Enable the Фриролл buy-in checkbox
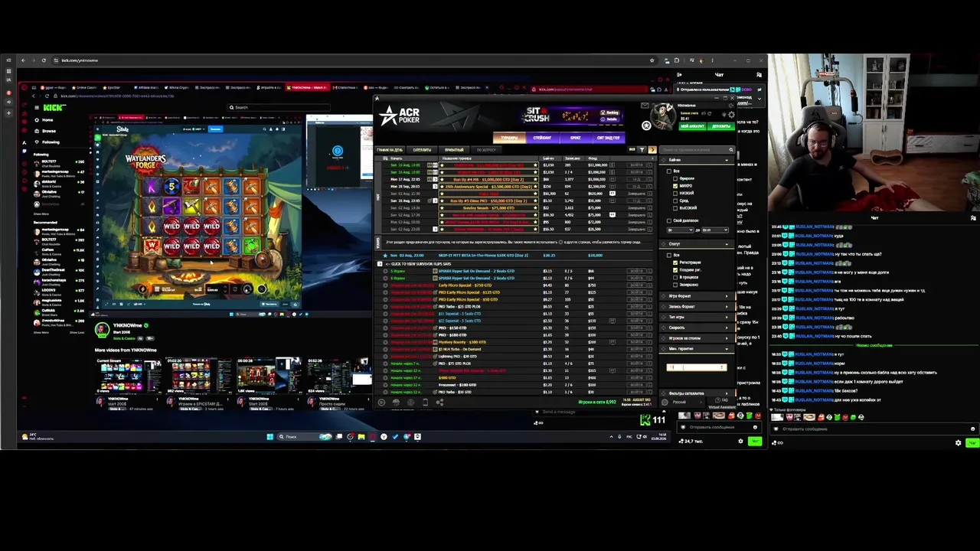Screen dimensions: 980x551 [675, 179]
